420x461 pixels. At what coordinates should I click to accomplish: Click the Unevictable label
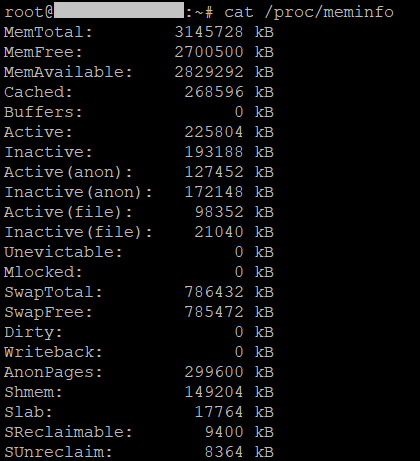pos(63,252)
